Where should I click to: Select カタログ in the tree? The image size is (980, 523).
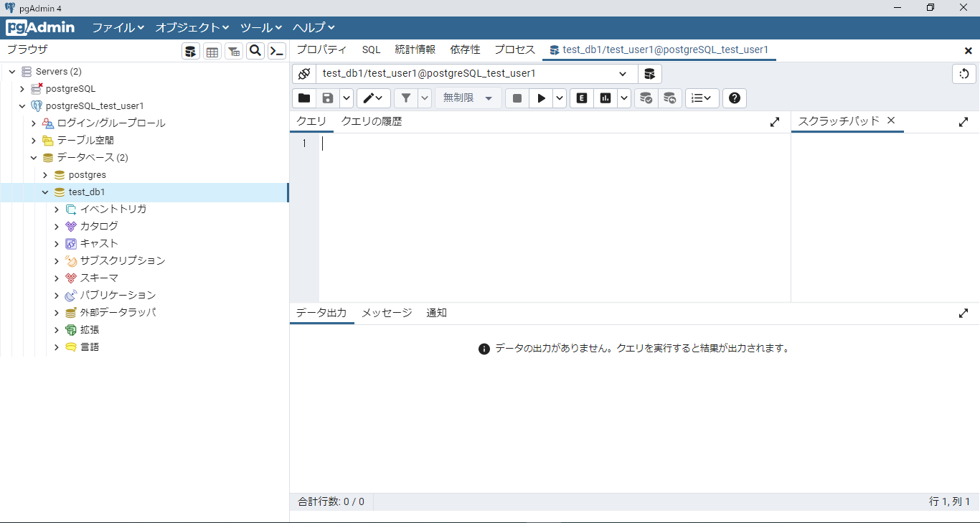pos(99,227)
